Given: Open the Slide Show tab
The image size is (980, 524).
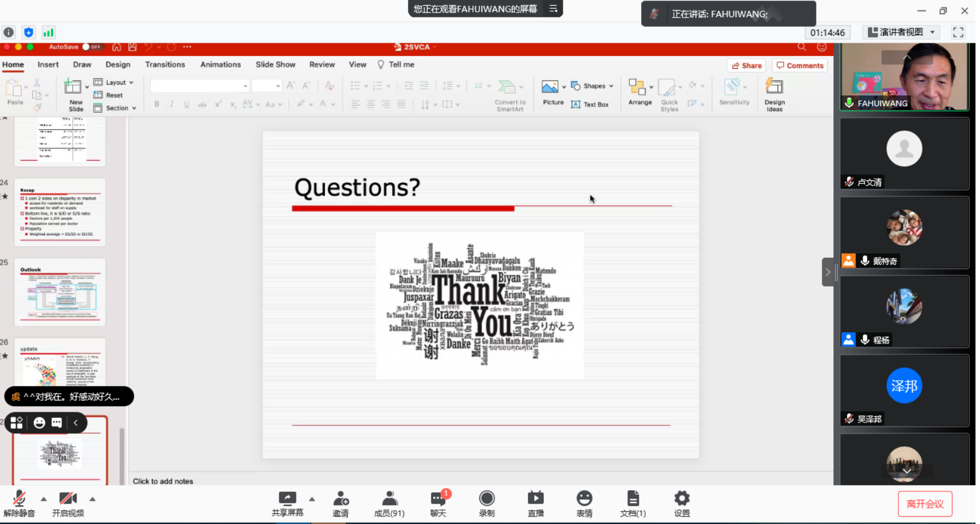Looking at the screenshot, I should pyautogui.click(x=275, y=64).
